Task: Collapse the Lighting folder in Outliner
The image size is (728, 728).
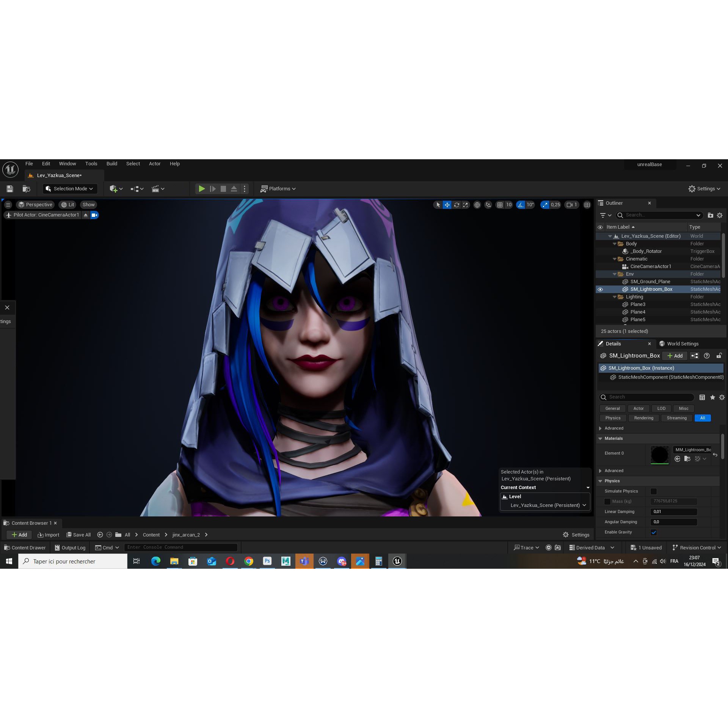Action: [615, 297]
